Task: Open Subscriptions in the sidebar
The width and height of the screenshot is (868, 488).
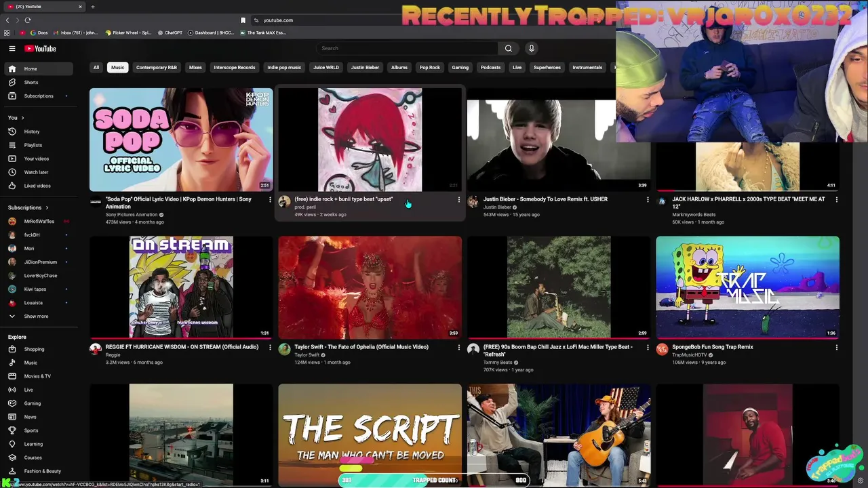Action: pos(38,96)
